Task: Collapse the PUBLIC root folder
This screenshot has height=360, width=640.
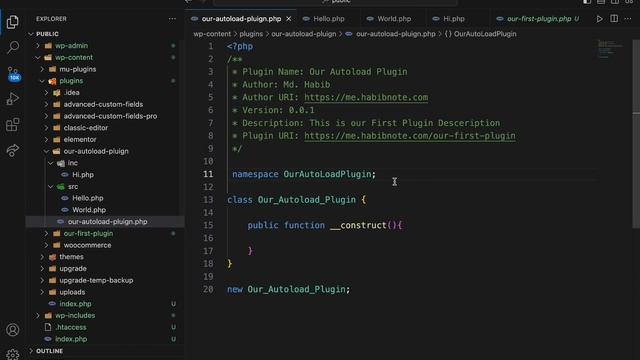Action: 31,34
